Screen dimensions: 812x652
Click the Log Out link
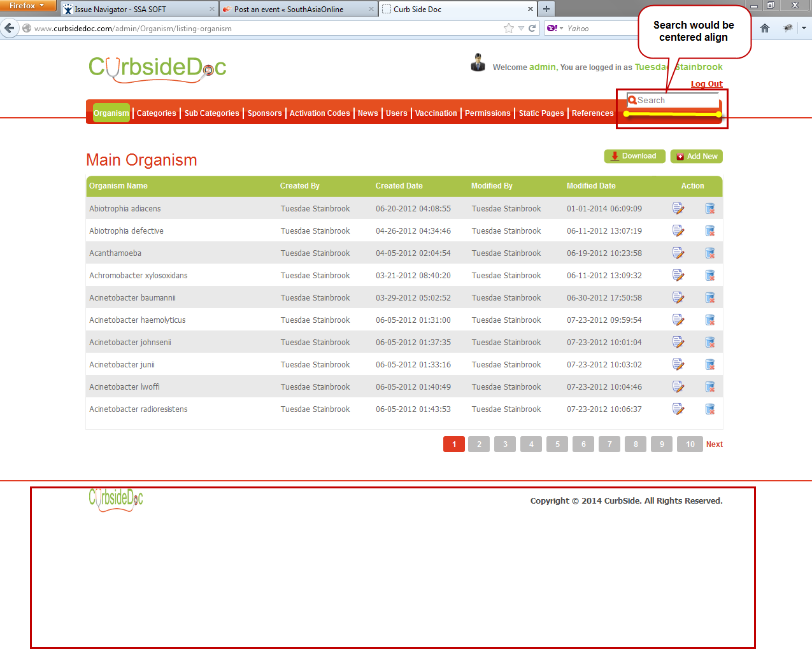[x=706, y=84]
